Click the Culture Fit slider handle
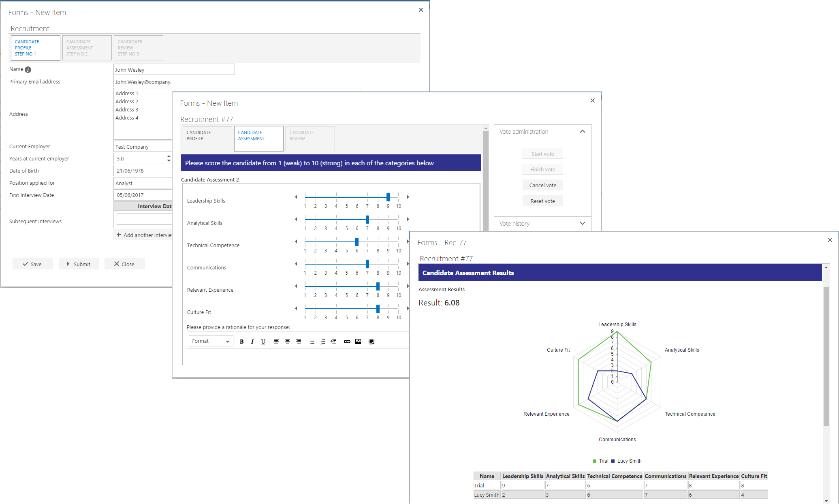The image size is (839, 504). pyautogui.click(x=378, y=308)
